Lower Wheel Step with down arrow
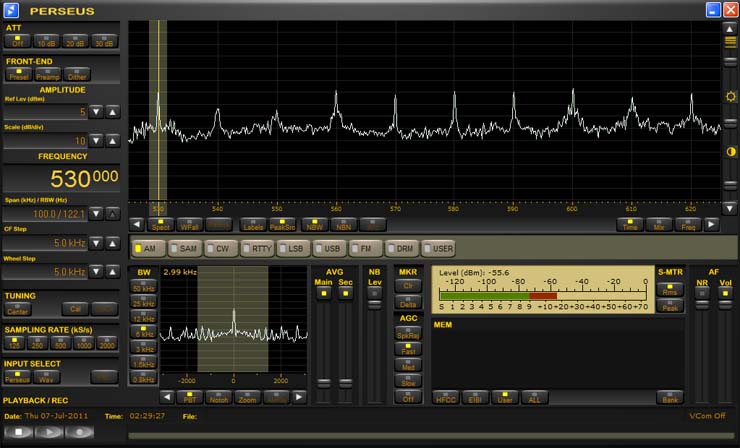The height and width of the screenshot is (448, 740). pos(96,272)
